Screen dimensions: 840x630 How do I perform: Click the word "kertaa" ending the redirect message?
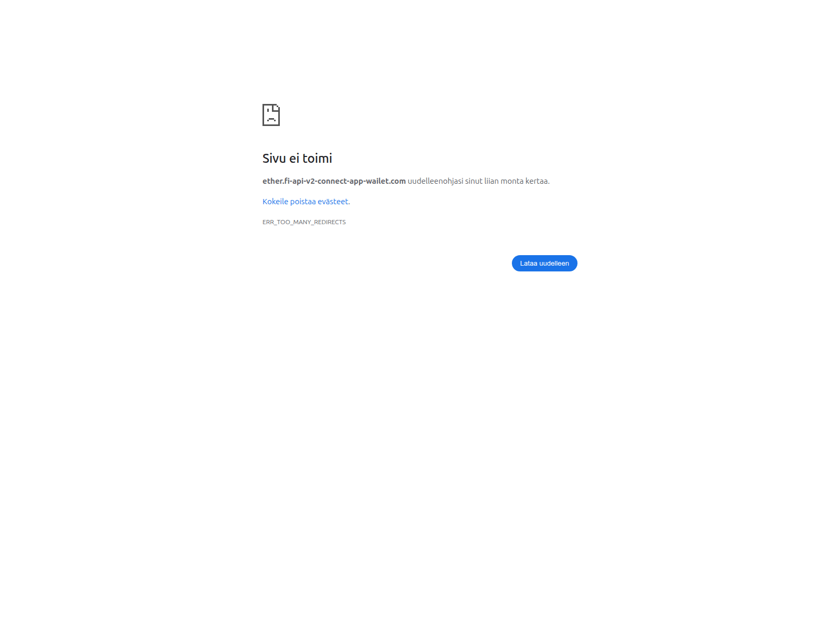point(537,181)
